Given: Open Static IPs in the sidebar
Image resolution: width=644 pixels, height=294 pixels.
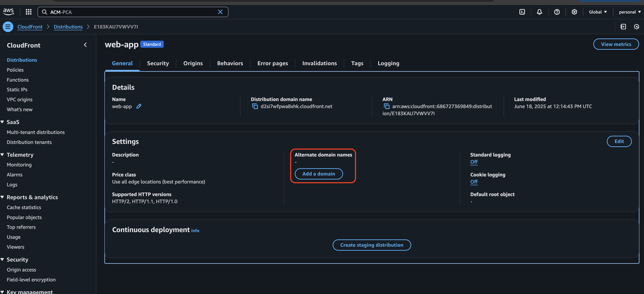Looking at the screenshot, I should coord(17,90).
